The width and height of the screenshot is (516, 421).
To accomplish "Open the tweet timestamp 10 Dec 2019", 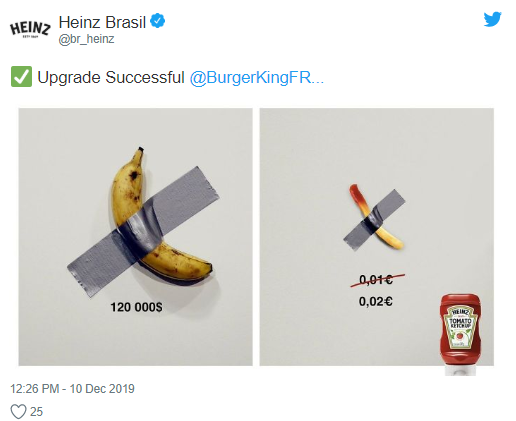I will pos(72,389).
